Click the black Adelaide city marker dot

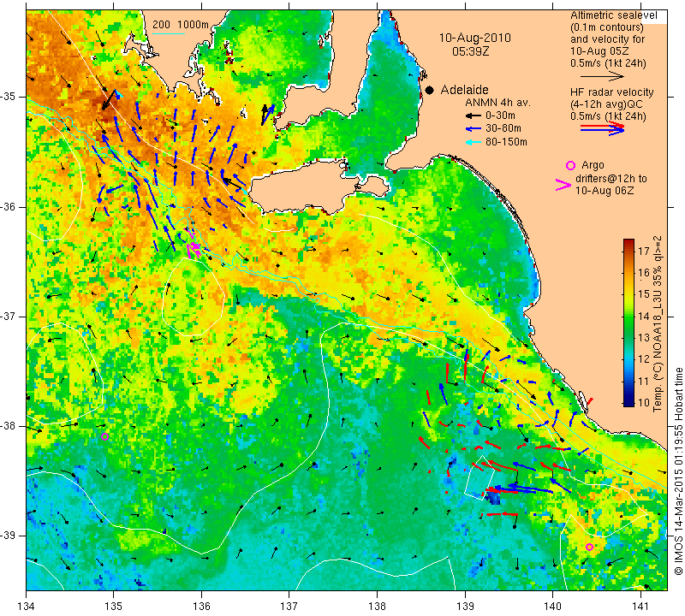[x=430, y=90]
